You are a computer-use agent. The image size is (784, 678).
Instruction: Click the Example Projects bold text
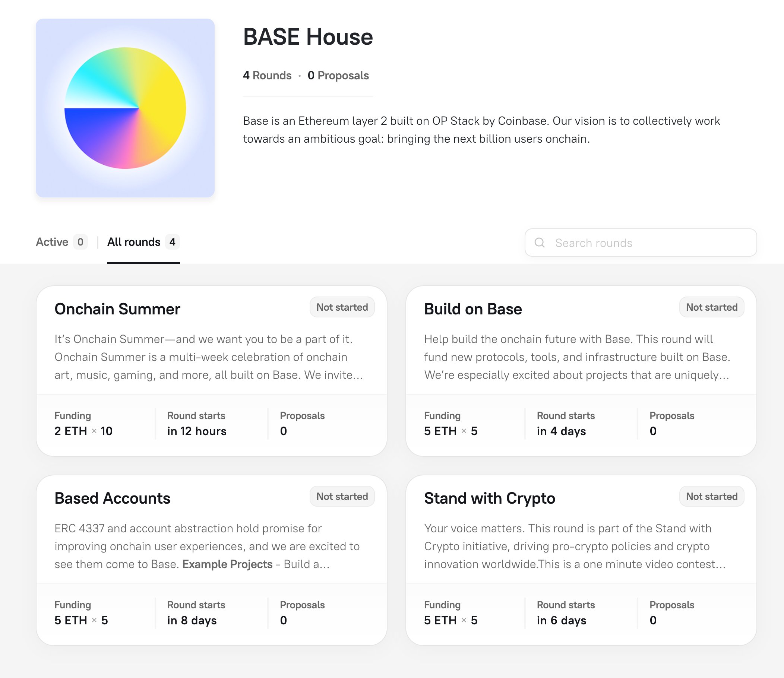227,564
